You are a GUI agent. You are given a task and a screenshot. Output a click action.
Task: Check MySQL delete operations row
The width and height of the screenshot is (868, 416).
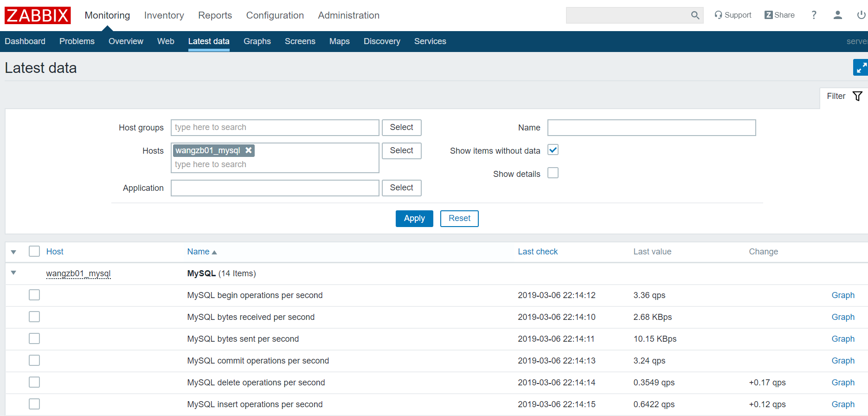pos(34,382)
